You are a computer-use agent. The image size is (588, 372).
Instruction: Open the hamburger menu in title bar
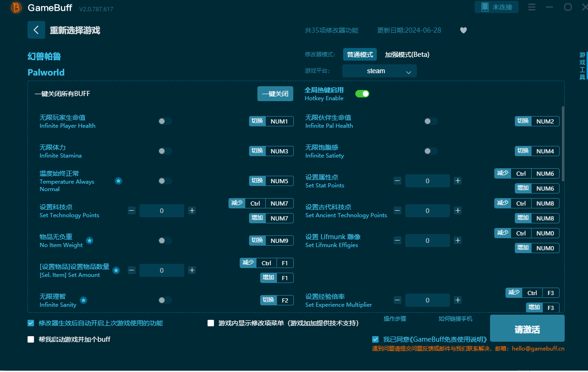click(532, 7)
